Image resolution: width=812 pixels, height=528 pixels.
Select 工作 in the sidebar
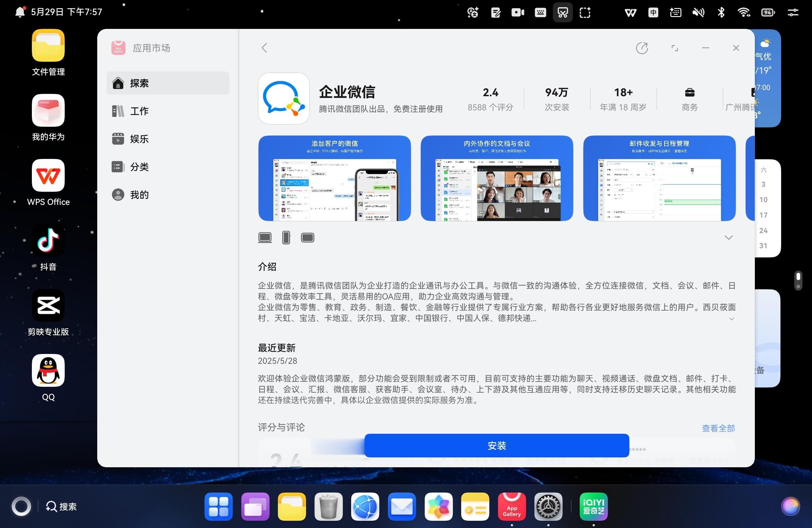pyautogui.click(x=168, y=111)
